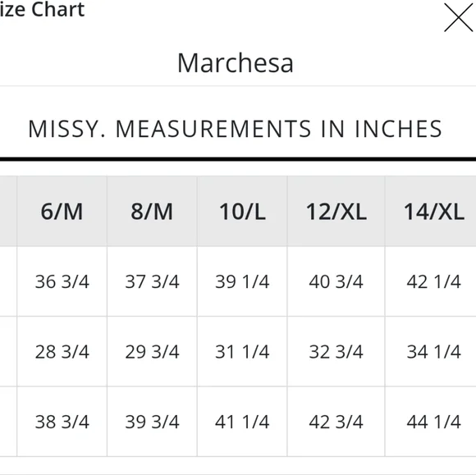Click the 39 1/4 measurement cell
The image size is (476, 475).
coord(242,281)
